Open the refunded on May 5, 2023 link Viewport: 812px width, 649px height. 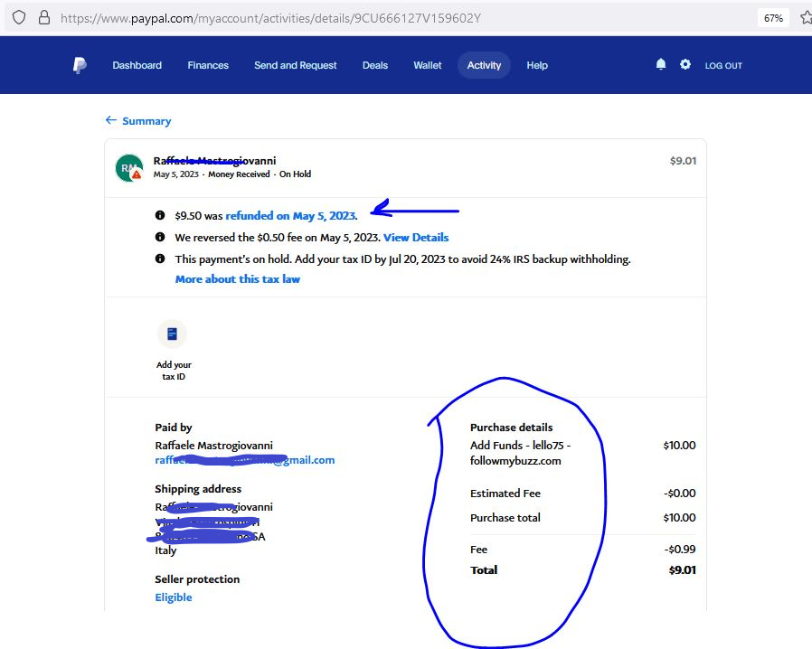coord(290,216)
